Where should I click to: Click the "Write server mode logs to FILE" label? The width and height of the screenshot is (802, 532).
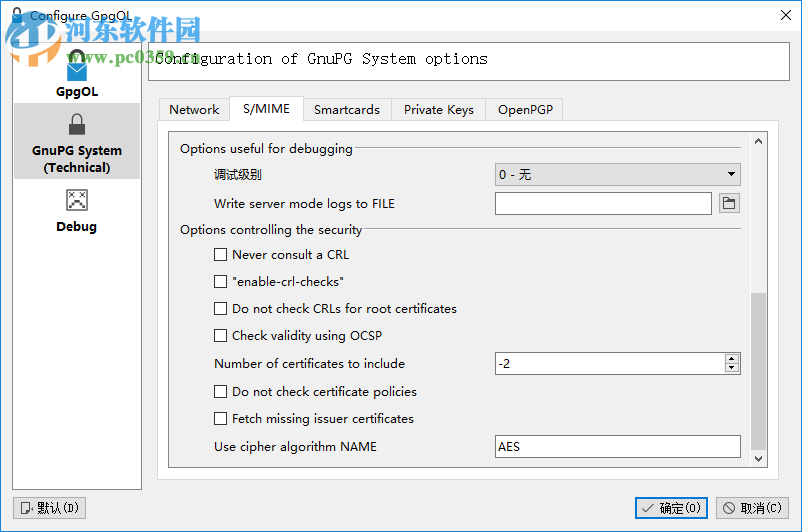(304, 204)
